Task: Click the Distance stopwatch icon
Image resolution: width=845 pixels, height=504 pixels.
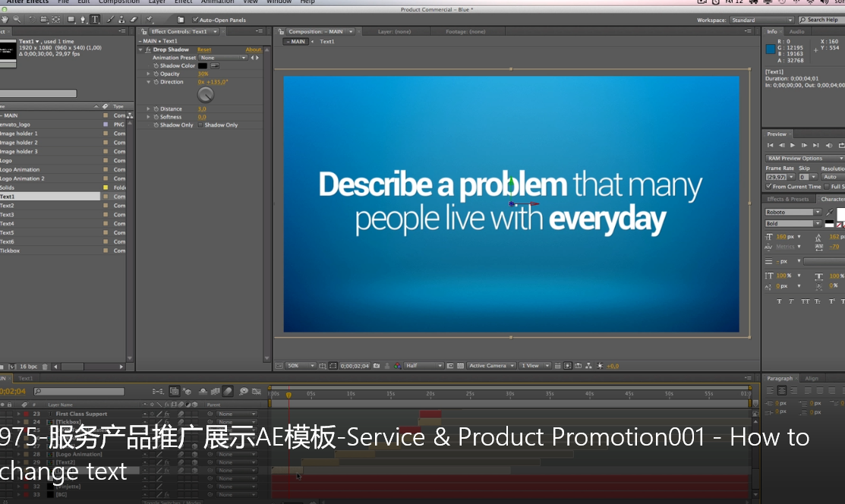Action: coord(156,109)
